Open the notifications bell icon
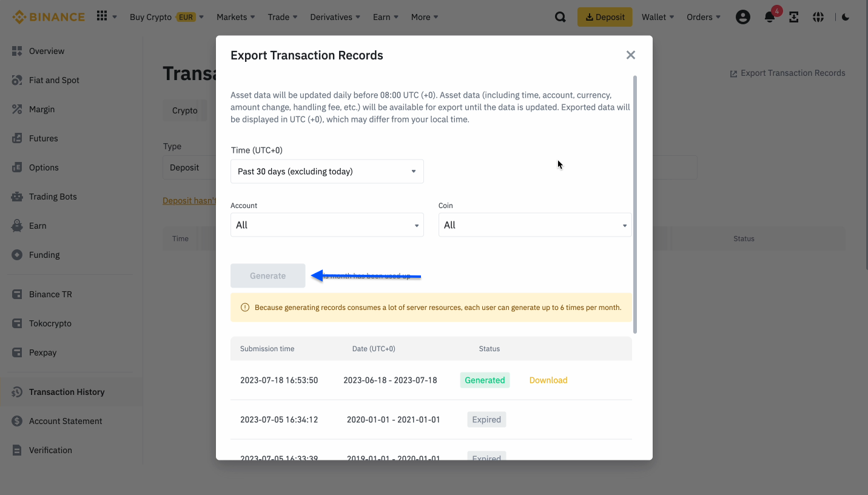The height and width of the screenshot is (495, 868). (770, 17)
